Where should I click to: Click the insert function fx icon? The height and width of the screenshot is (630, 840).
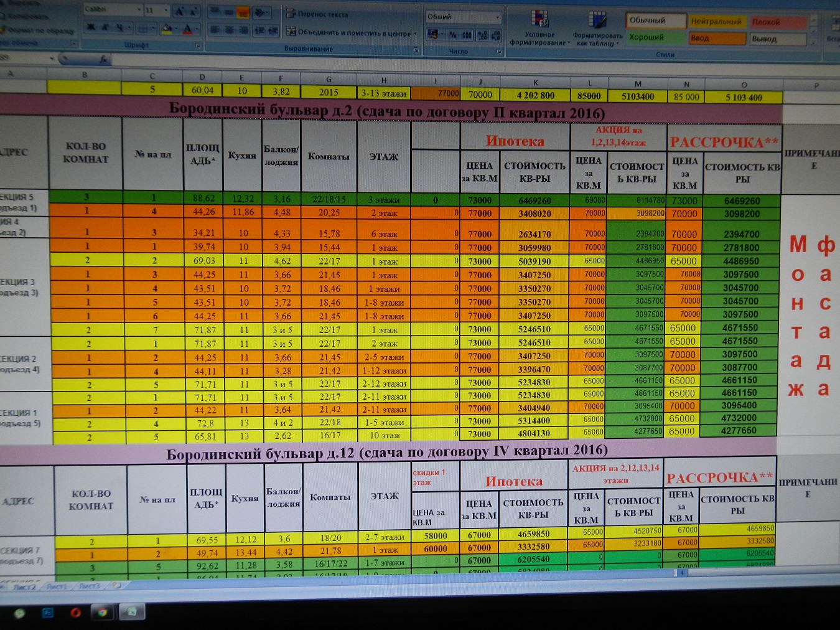[x=102, y=60]
